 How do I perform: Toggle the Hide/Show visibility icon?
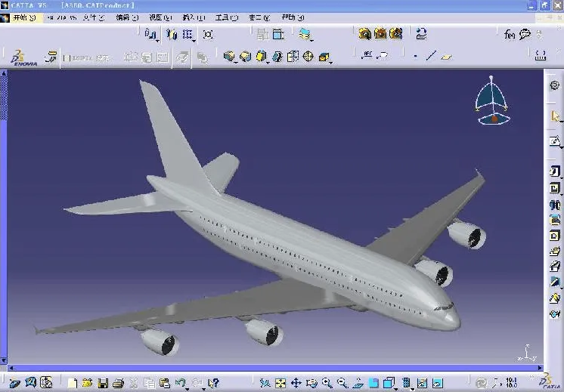tap(421, 383)
